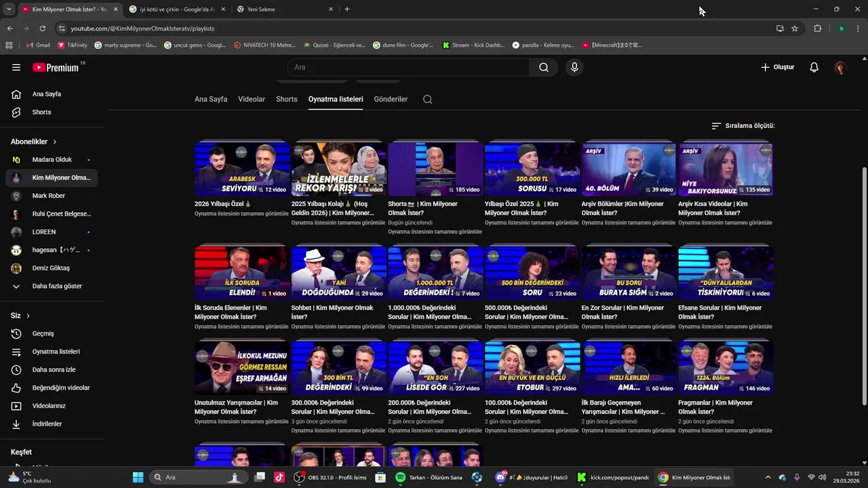Reload the page with refresh button
This screenshot has width=868, height=488.
click(42, 28)
